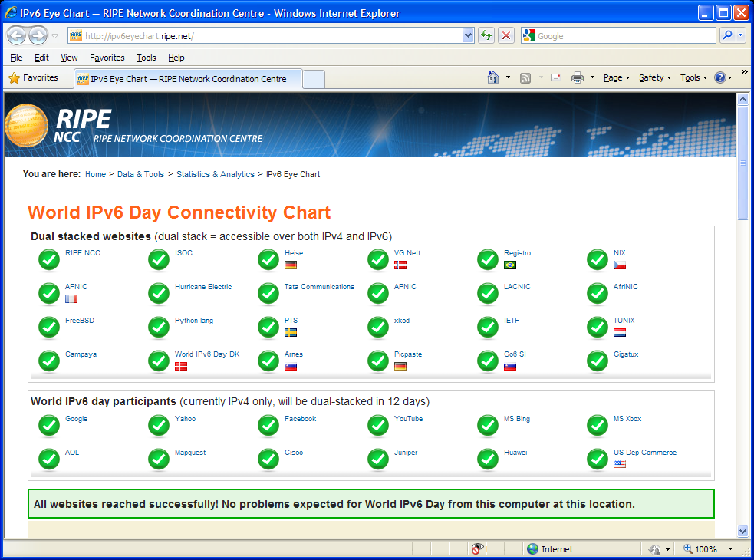
Task: Expand the address bar history dropdown
Action: point(468,35)
